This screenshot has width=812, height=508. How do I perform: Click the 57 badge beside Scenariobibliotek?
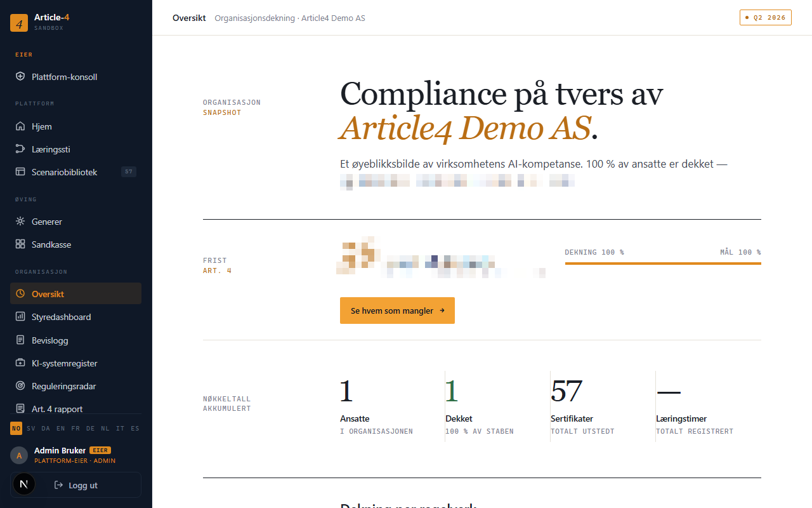129,172
